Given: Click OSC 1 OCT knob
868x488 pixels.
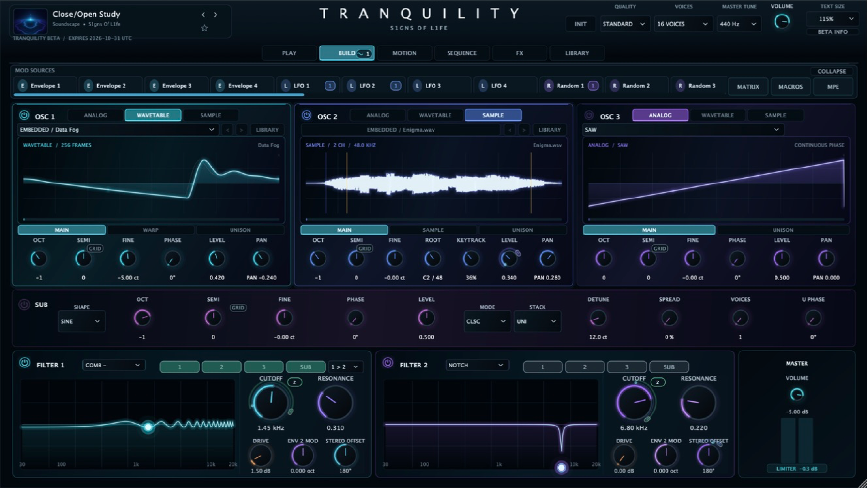Looking at the screenshot, I should [x=39, y=259].
